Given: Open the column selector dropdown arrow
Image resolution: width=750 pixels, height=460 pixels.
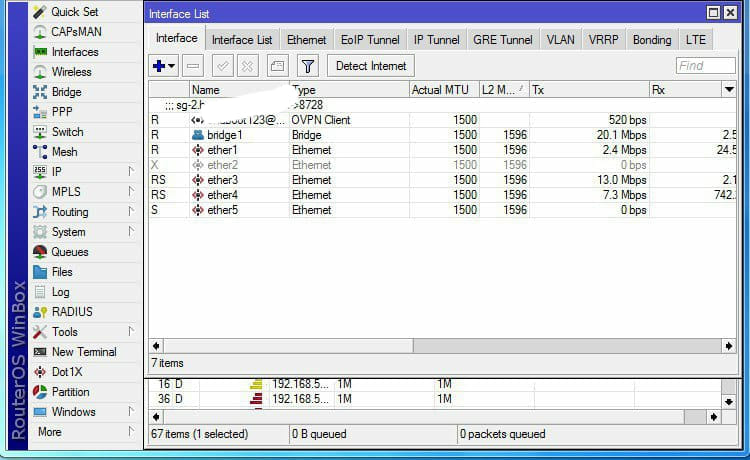Looking at the screenshot, I should tap(729, 89).
